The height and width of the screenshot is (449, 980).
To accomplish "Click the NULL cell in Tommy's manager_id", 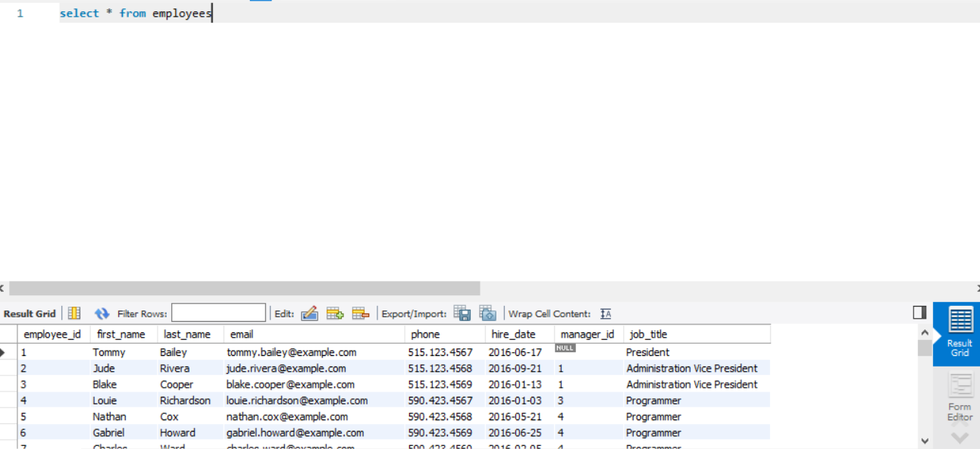I will click(x=565, y=349).
